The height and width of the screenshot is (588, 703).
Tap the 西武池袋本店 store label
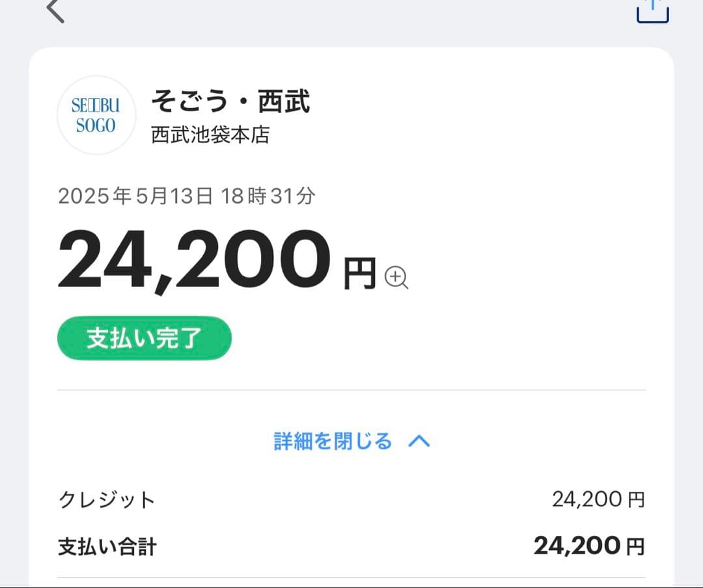[210, 135]
